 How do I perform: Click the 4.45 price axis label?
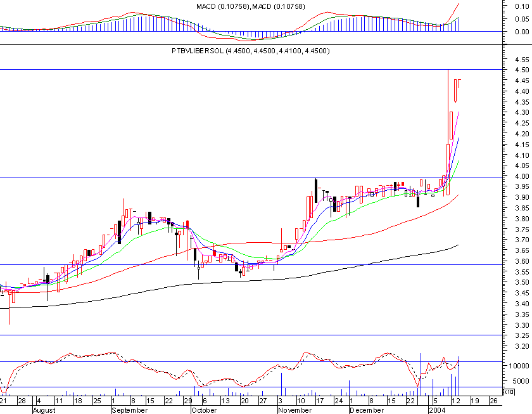coord(522,81)
